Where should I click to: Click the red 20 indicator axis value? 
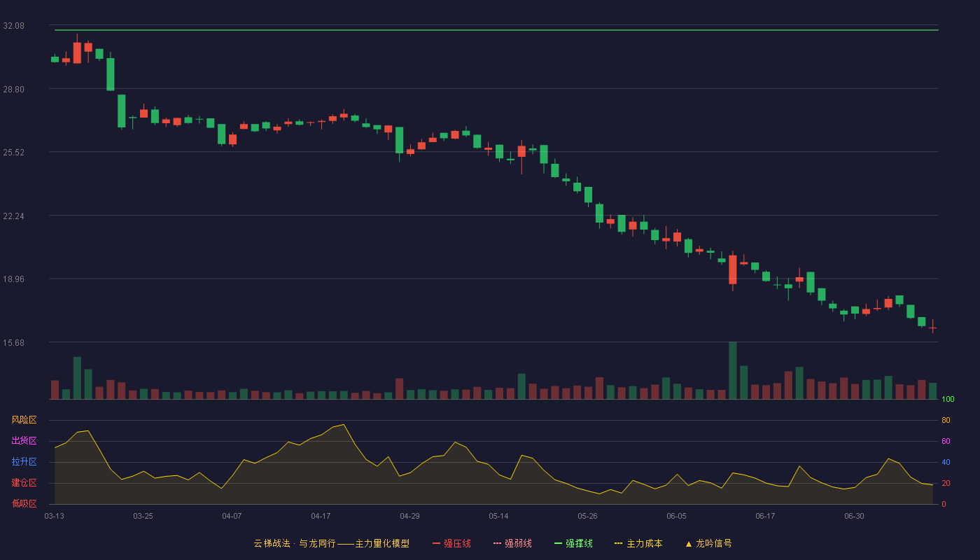946,483
